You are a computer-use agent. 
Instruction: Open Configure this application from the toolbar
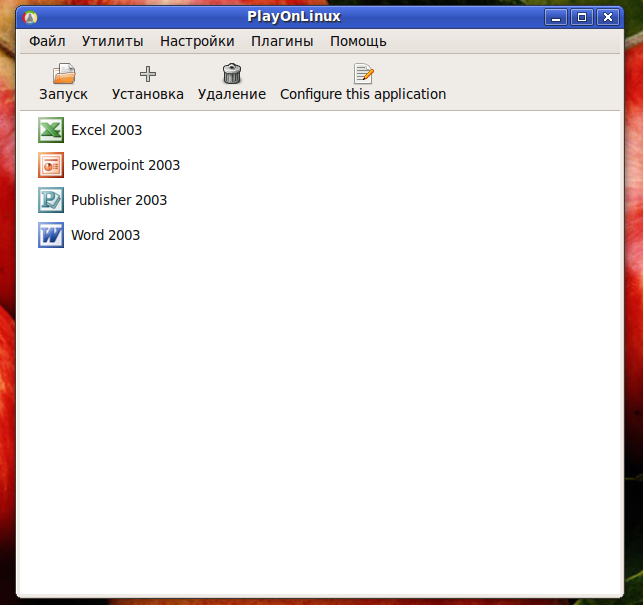[363, 73]
